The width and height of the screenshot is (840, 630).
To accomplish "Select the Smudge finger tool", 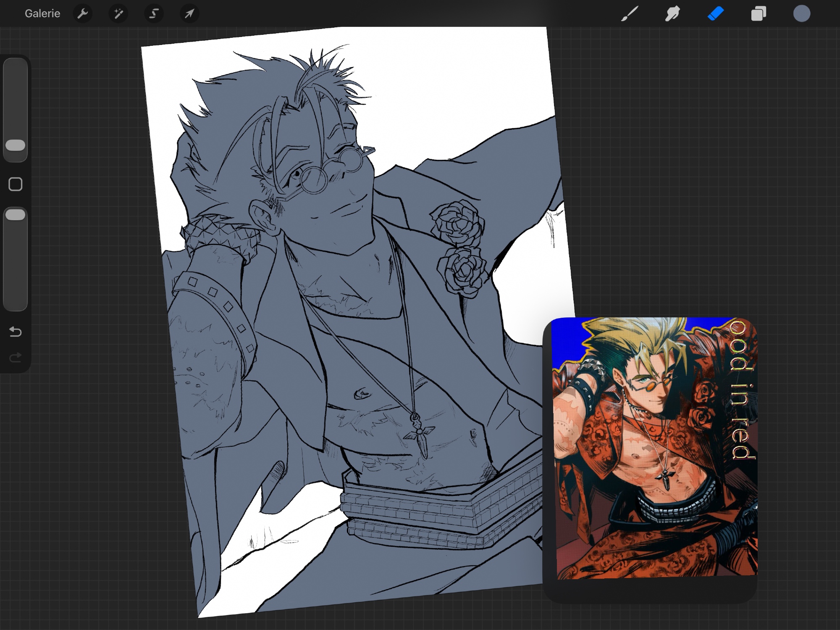I will tap(672, 13).
